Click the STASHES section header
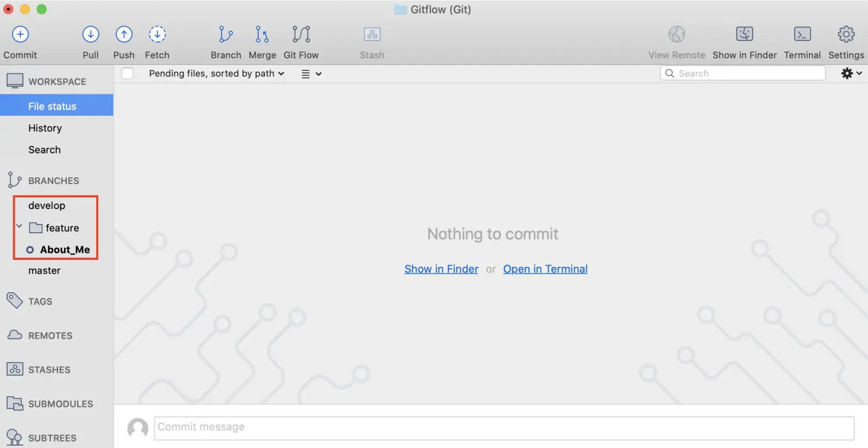Viewport: 868px width, 448px height. coord(49,370)
